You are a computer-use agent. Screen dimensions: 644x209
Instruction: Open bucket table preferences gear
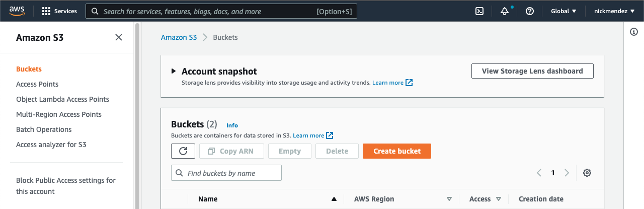tap(587, 173)
